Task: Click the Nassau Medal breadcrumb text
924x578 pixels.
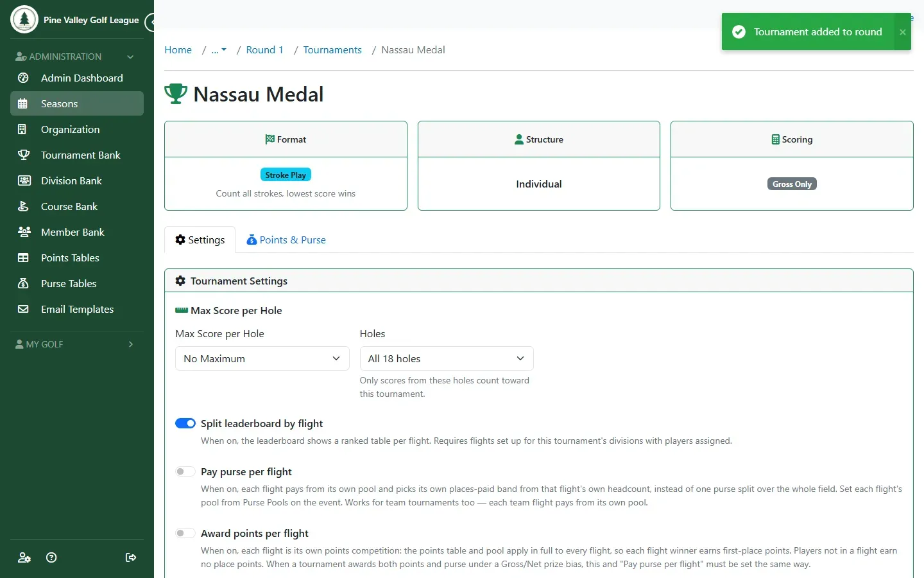Action: click(x=413, y=50)
